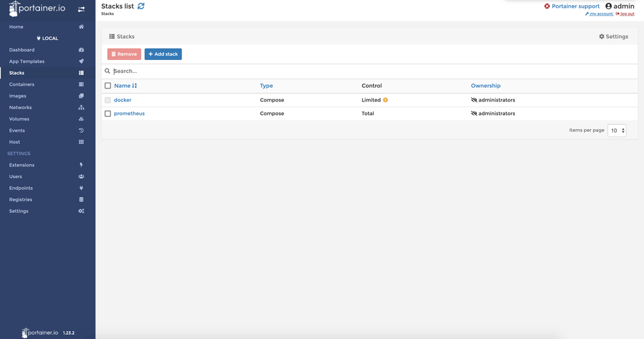Screen dimensions: 644x339
Task: Open the Registries page in the sidebar
Action: (x=21, y=200)
